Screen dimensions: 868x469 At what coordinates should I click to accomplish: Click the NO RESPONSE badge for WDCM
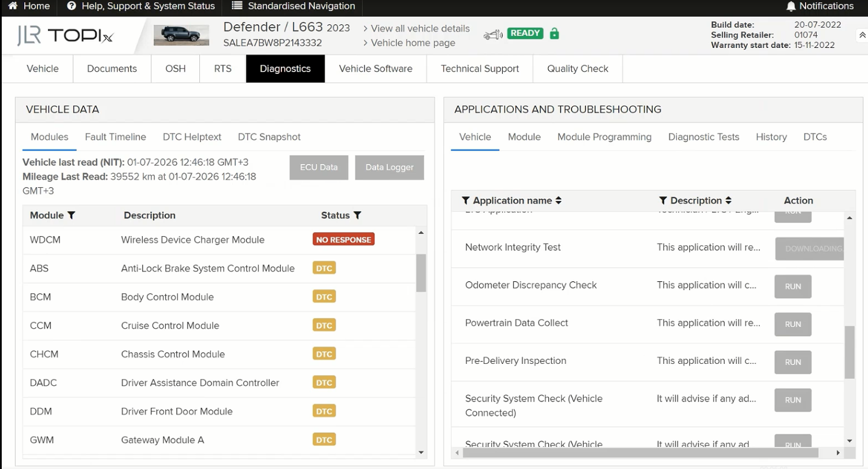pyautogui.click(x=344, y=239)
